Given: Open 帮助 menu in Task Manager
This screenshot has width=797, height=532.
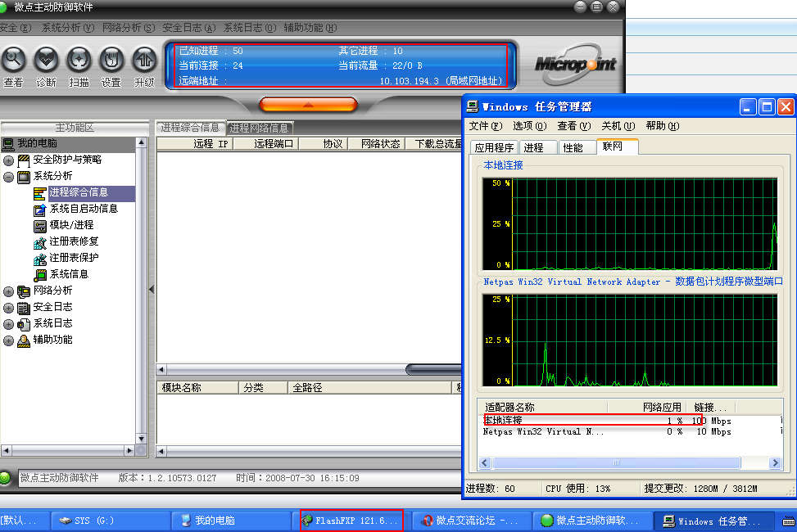Looking at the screenshot, I should point(663,126).
